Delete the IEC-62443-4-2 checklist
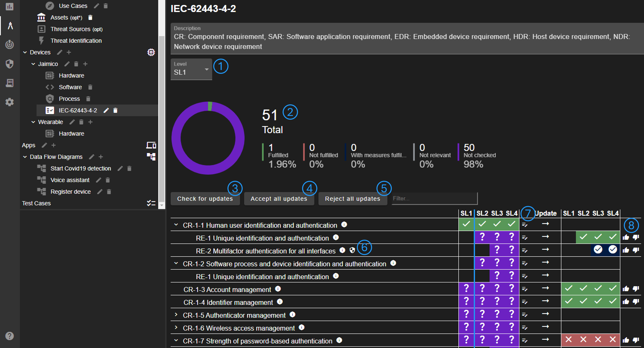 (x=115, y=110)
